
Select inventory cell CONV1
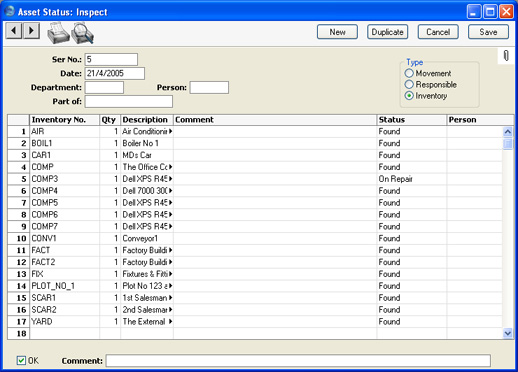coord(65,238)
